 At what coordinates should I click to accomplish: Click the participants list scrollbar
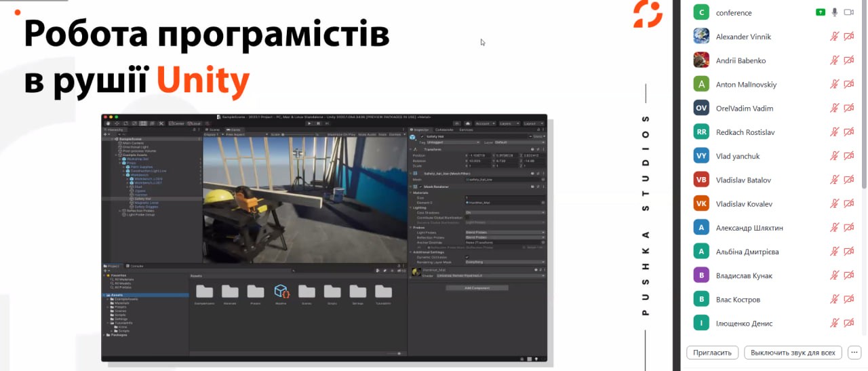pyautogui.click(x=864, y=94)
